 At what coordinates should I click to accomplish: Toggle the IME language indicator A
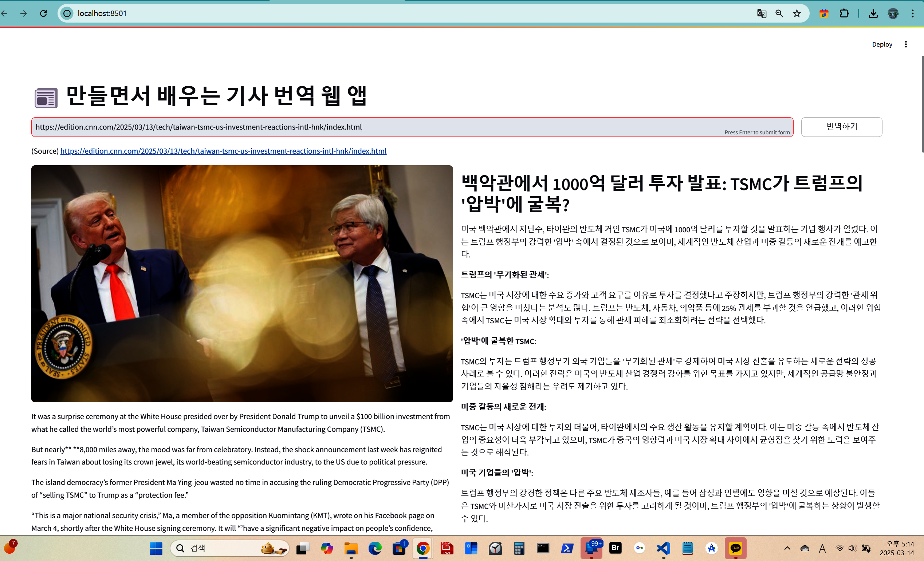822,548
